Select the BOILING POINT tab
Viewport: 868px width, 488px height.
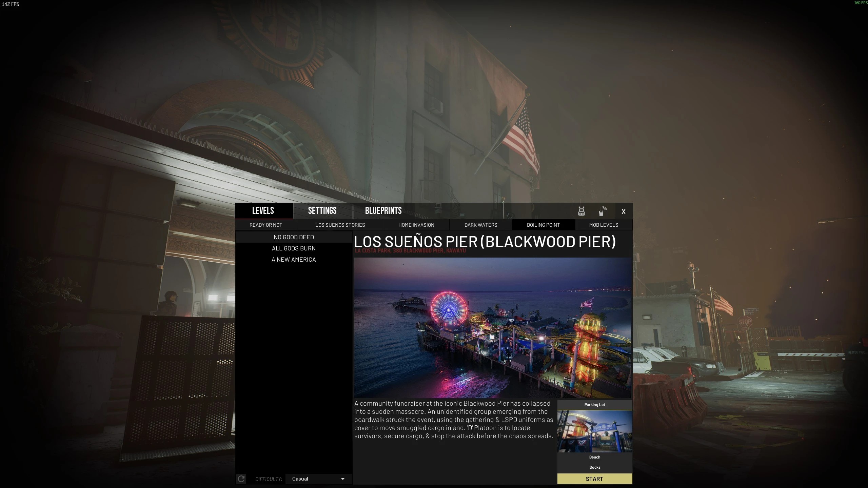pyautogui.click(x=543, y=225)
